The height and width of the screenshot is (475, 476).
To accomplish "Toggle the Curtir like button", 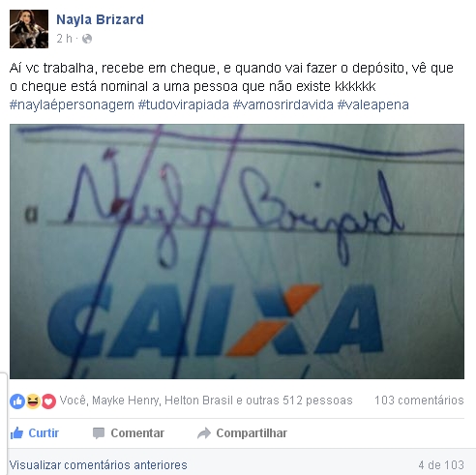I will tap(35, 433).
